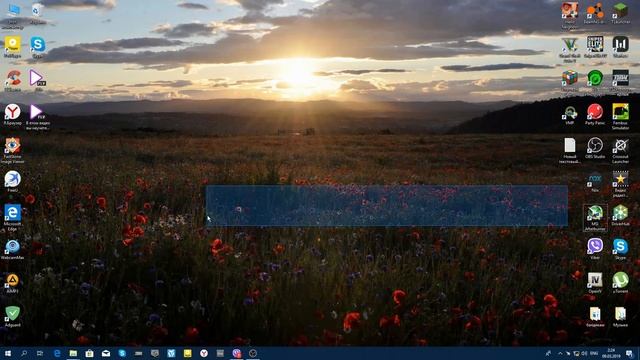The height and width of the screenshot is (360, 640).
Task: Click the taskbar clock and date
Action: tap(611, 353)
